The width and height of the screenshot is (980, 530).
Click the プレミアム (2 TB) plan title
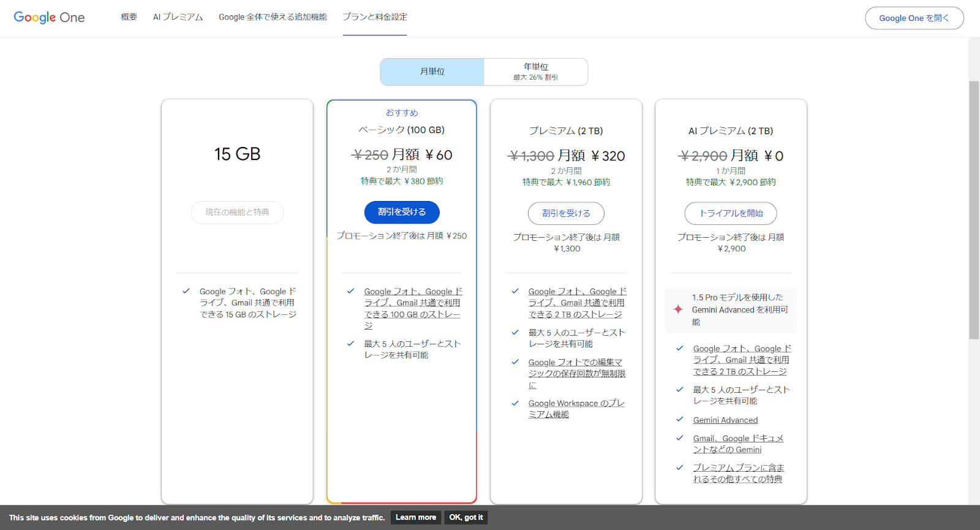pyautogui.click(x=566, y=131)
